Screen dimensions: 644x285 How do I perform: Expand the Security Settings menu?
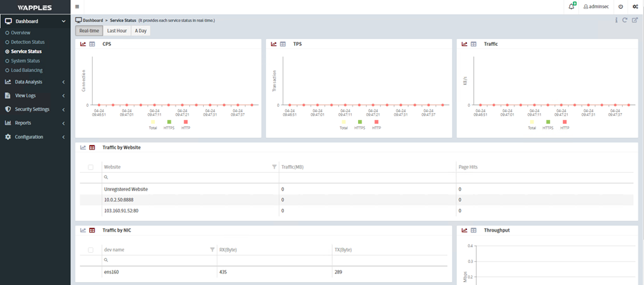coord(35,110)
